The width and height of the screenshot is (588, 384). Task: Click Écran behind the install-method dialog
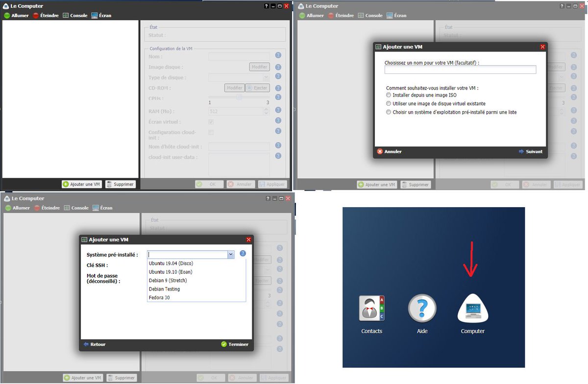tap(396, 15)
